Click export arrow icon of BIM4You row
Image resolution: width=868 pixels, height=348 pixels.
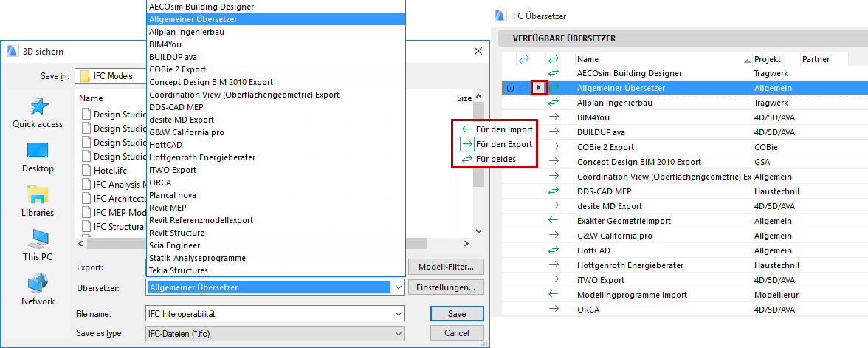coord(553,117)
